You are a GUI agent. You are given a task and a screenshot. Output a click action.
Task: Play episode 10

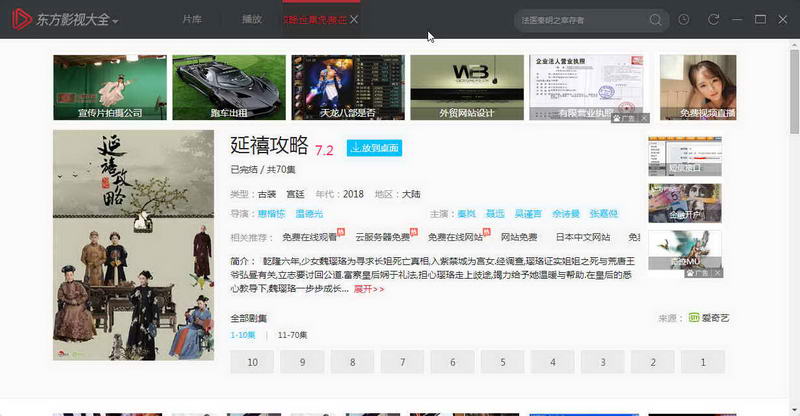(252, 362)
